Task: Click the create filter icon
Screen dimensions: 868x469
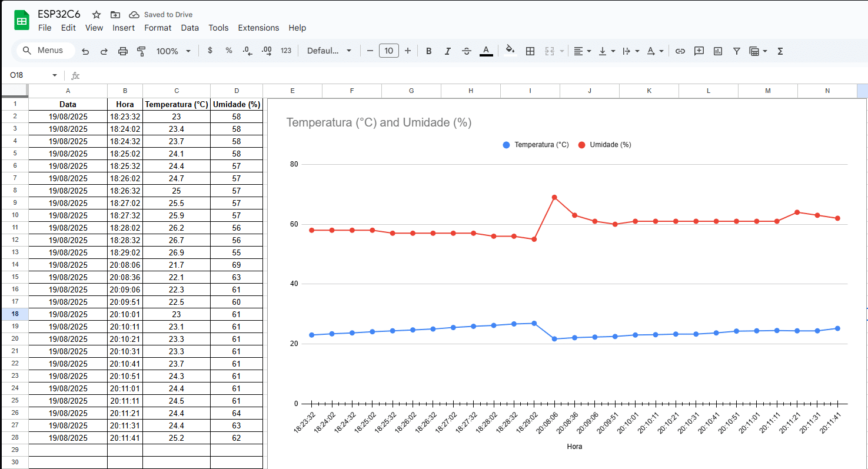Action: coord(736,51)
